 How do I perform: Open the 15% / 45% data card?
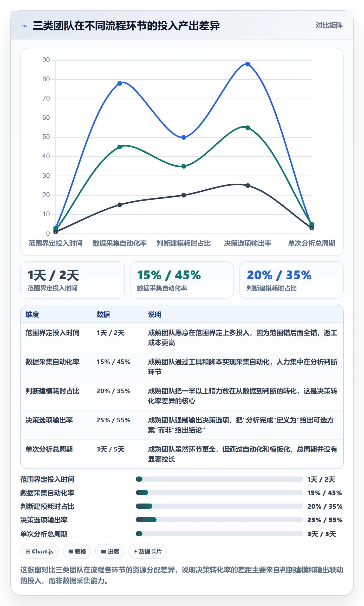coord(182,280)
